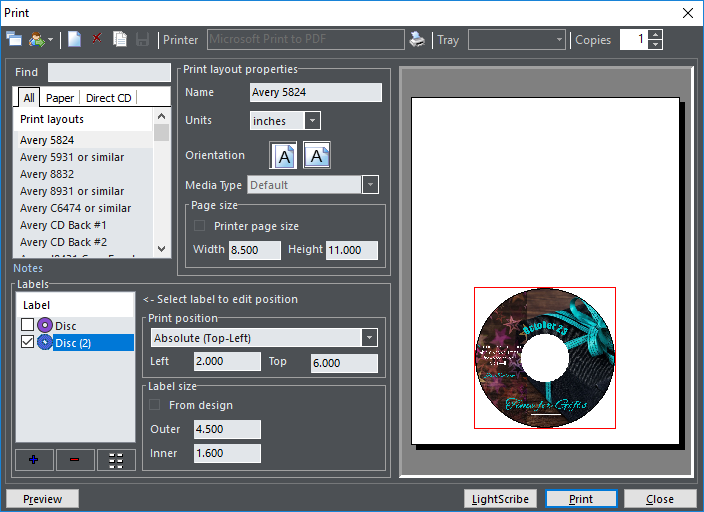
Task: Select Avery C6474 or similar layout
Action: (84, 208)
